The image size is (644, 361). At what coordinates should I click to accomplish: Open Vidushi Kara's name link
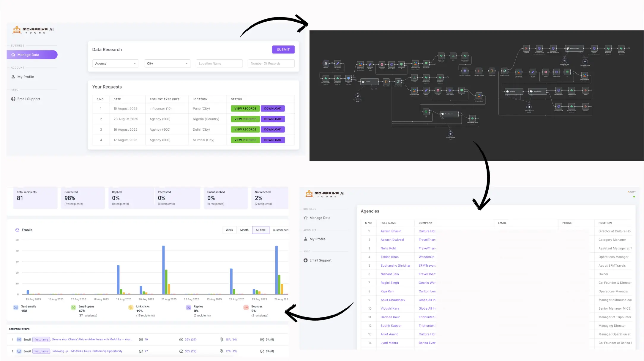[x=390, y=309]
